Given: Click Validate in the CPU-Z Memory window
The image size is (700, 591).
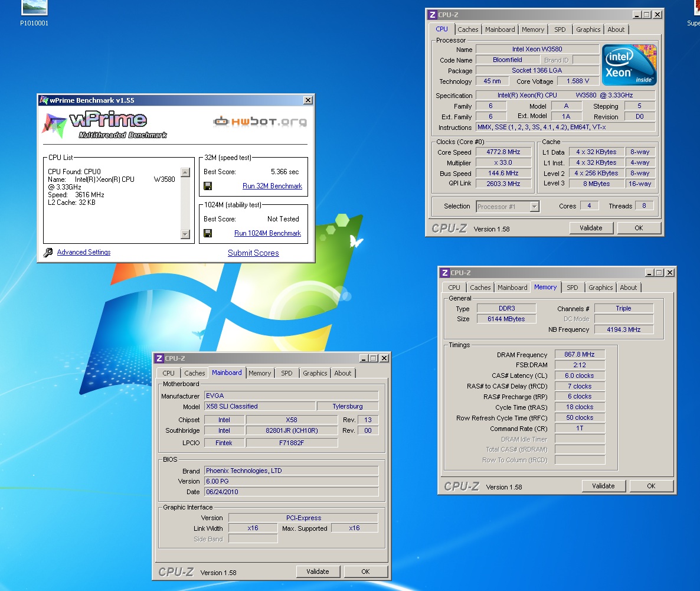Looking at the screenshot, I should [604, 486].
